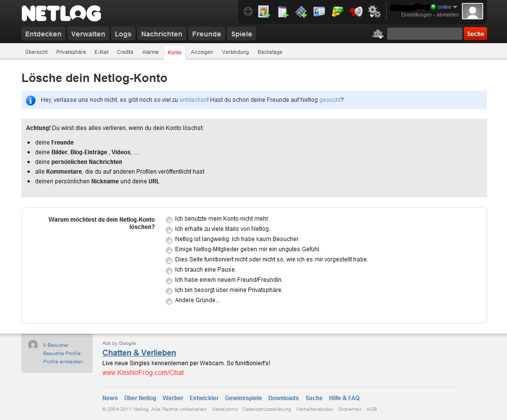Click the red Suche button
The width and height of the screenshot is (507, 420).
click(x=475, y=33)
